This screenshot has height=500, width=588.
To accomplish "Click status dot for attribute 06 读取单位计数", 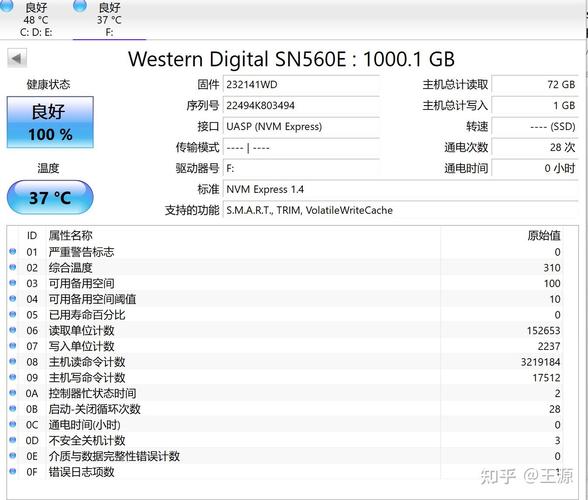I will [x=13, y=330].
